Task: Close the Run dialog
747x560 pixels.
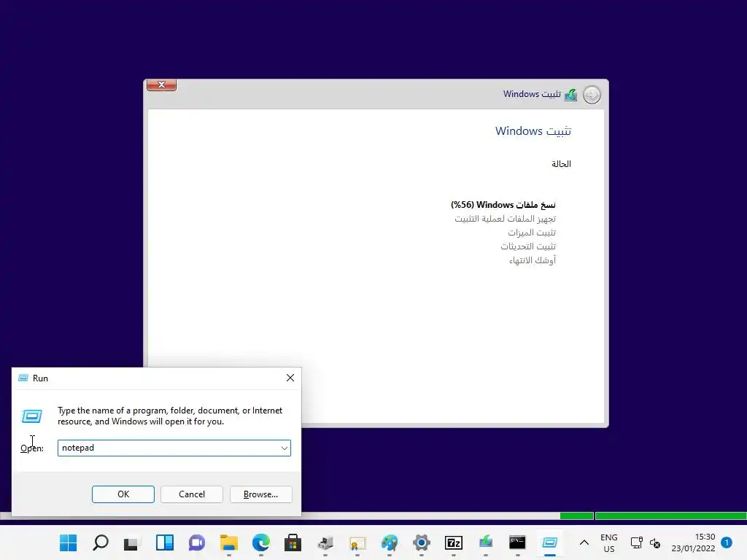Action: (290, 378)
